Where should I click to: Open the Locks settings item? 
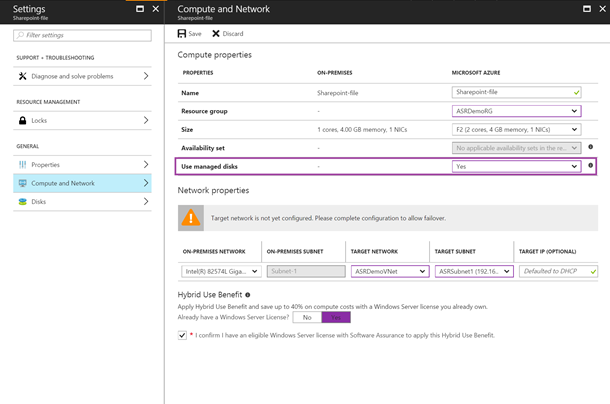pos(82,120)
